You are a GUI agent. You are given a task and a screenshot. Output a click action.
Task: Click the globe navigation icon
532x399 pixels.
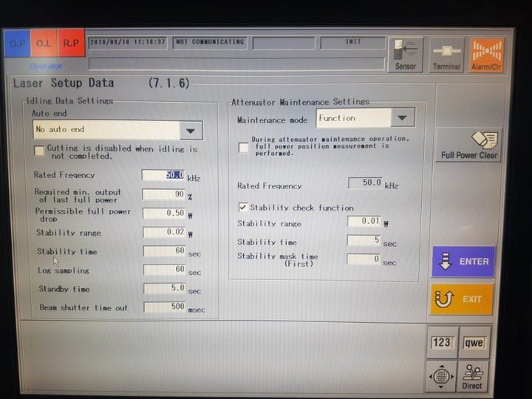(442, 376)
